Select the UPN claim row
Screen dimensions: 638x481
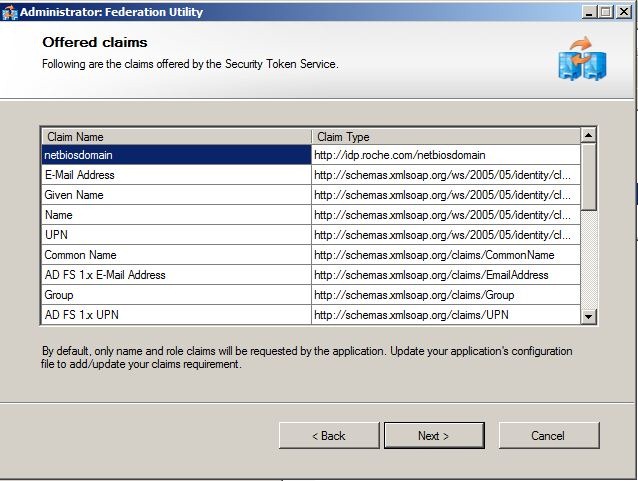coord(175,235)
